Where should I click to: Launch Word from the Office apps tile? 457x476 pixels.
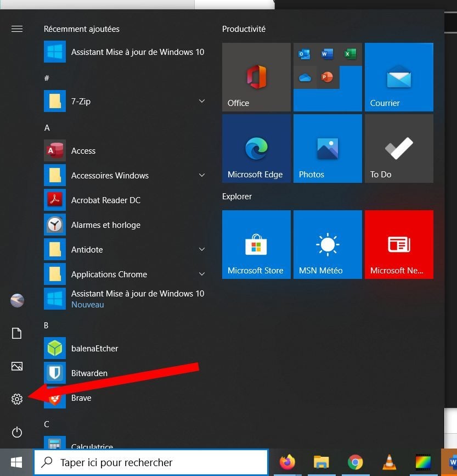point(328,54)
